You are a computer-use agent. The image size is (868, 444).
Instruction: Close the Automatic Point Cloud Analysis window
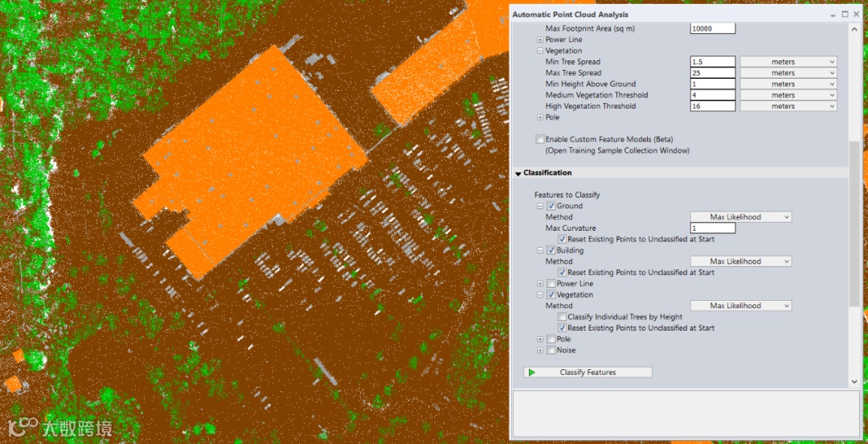[x=855, y=14]
